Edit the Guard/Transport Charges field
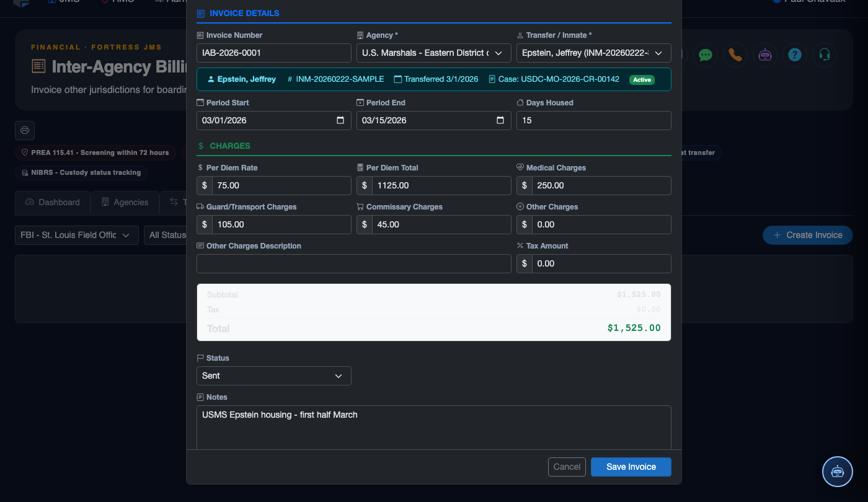Image resolution: width=868 pixels, height=502 pixels. (x=281, y=224)
